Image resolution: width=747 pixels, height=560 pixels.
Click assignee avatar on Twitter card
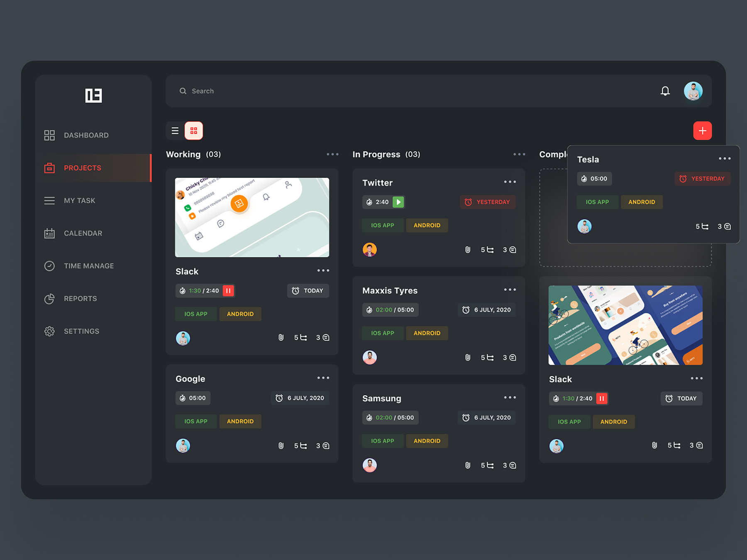(x=370, y=250)
